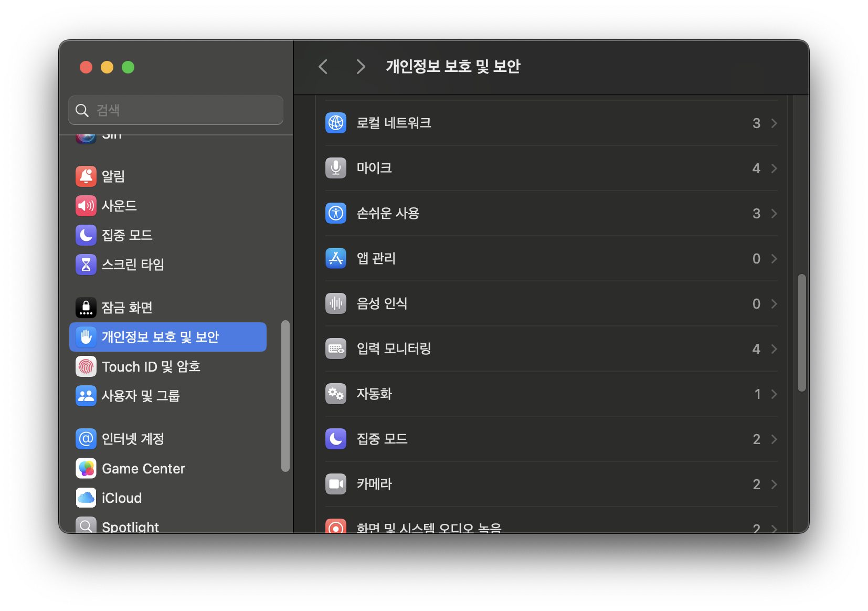Open 마이크 details using its chevron

[x=774, y=168]
